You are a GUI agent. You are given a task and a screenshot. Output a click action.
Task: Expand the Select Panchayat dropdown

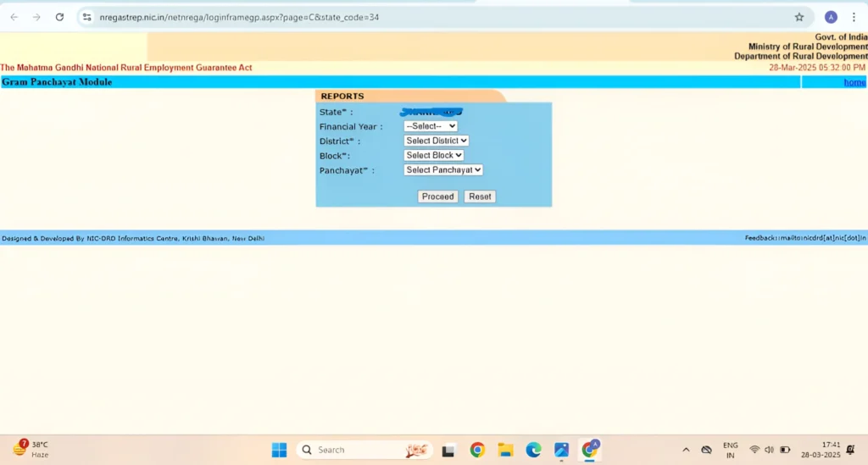coord(442,169)
